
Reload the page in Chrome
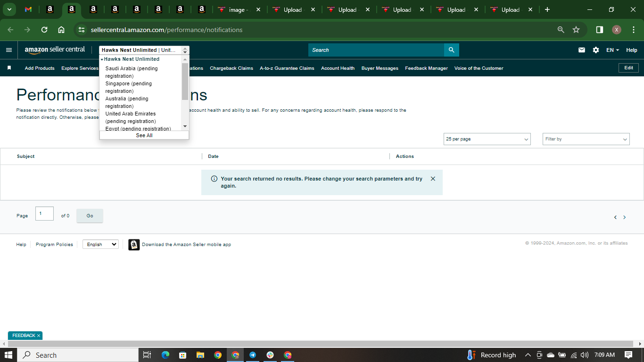pyautogui.click(x=44, y=30)
